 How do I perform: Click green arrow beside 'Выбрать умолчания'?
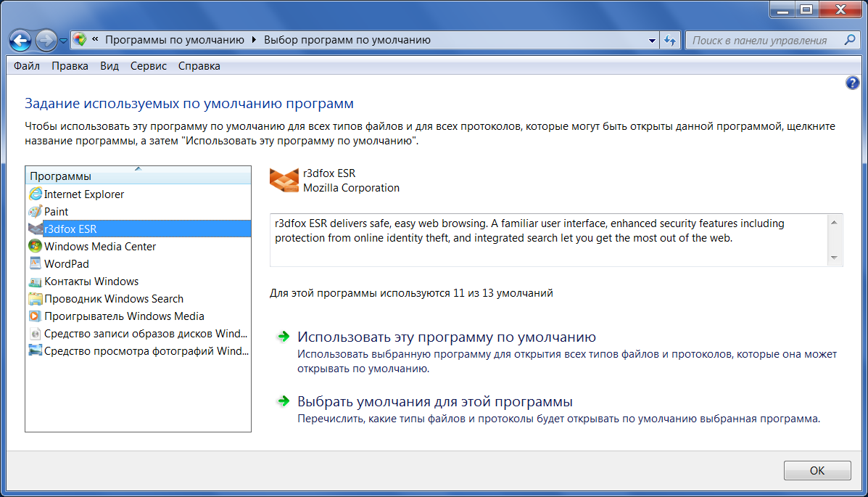pos(284,401)
